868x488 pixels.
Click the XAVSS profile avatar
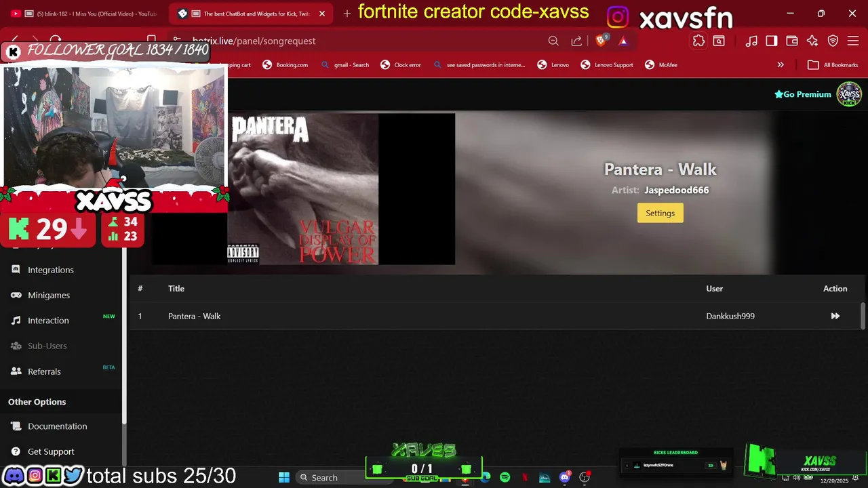click(849, 94)
